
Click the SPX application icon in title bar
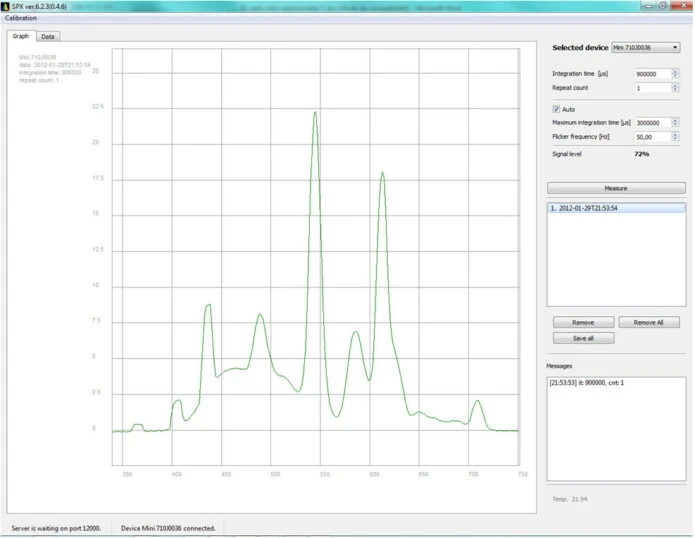[6, 6]
